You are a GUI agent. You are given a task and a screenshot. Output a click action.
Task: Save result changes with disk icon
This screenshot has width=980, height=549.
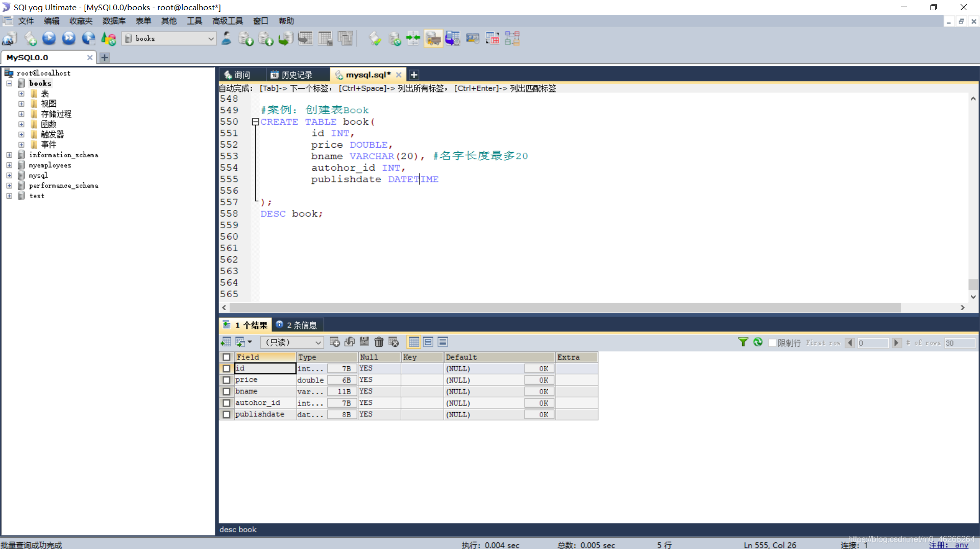pos(364,342)
